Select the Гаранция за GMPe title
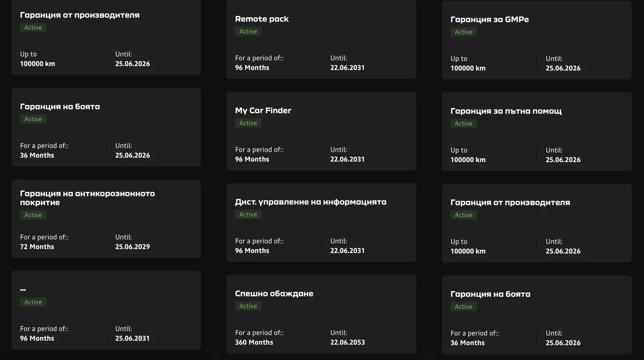The height and width of the screenshot is (360, 644). pos(489,19)
